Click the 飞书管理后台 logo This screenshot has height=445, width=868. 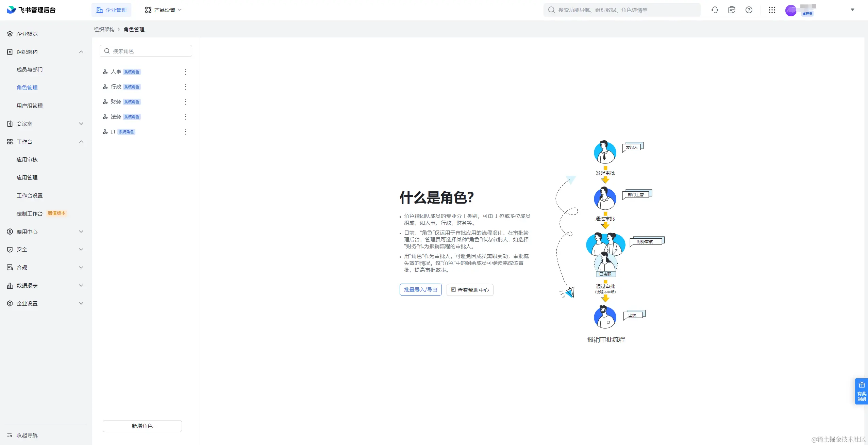[x=31, y=10]
